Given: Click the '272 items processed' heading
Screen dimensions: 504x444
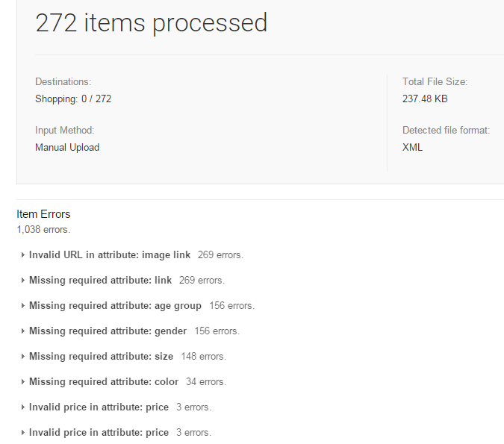Looking at the screenshot, I should (152, 22).
